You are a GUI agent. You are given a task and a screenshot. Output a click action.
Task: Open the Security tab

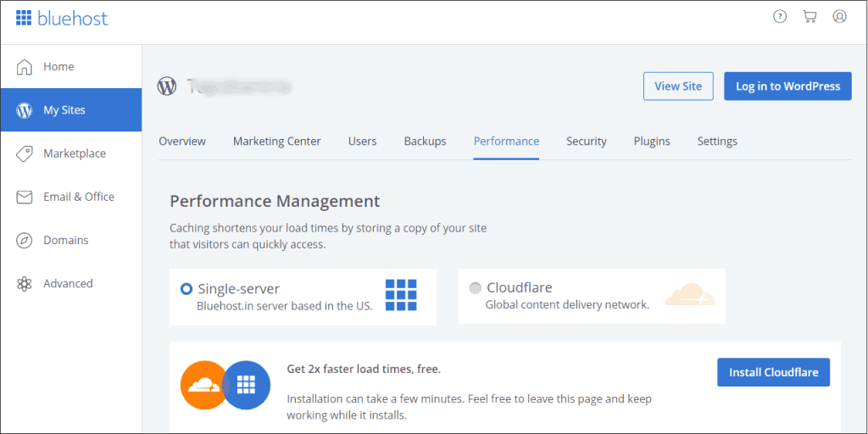587,142
